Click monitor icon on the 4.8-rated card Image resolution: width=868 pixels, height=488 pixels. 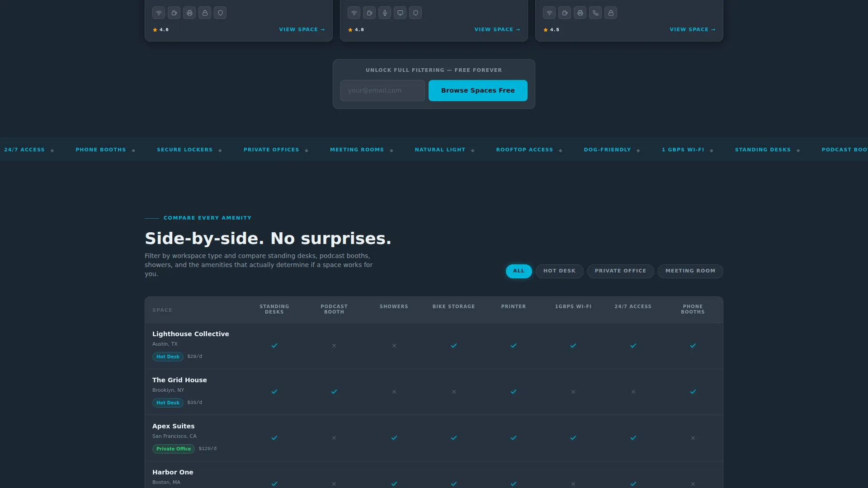(400, 13)
